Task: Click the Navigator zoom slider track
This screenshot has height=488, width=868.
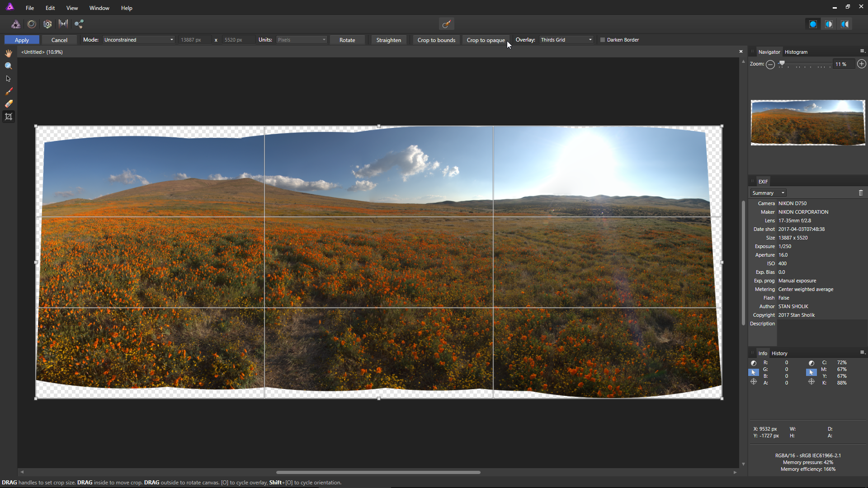Action: click(807, 64)
